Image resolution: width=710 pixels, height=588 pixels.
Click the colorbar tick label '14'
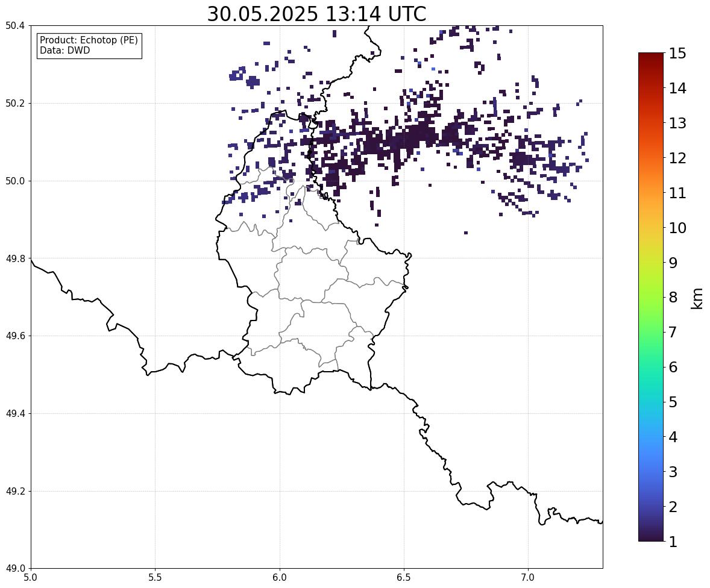[677, 89]
